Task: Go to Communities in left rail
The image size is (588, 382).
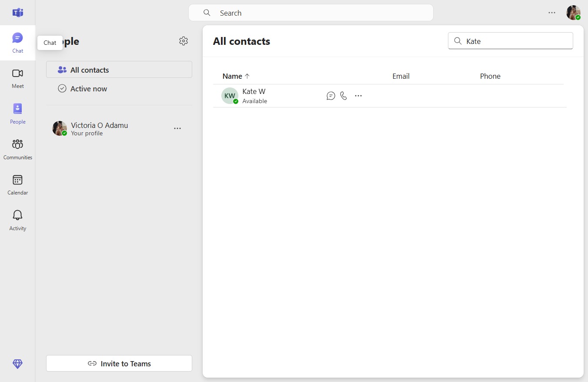Action: click(17, 149)
